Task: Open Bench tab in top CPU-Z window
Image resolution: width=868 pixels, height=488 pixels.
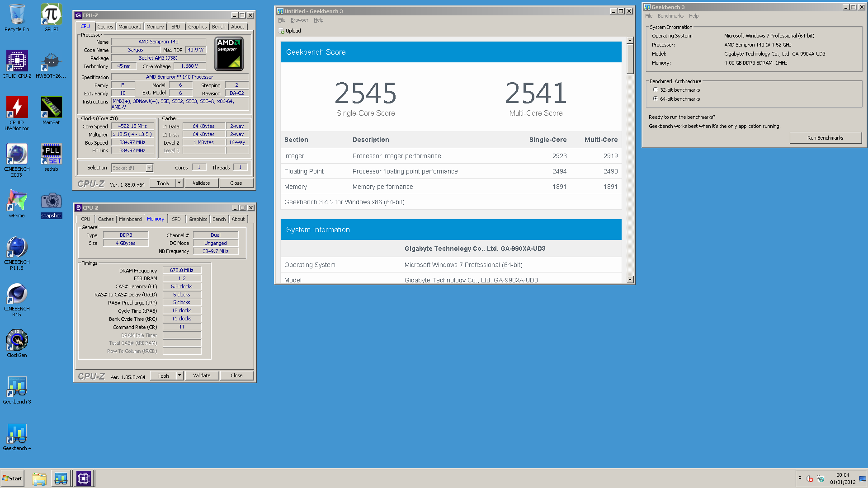Action: [219, 27]
